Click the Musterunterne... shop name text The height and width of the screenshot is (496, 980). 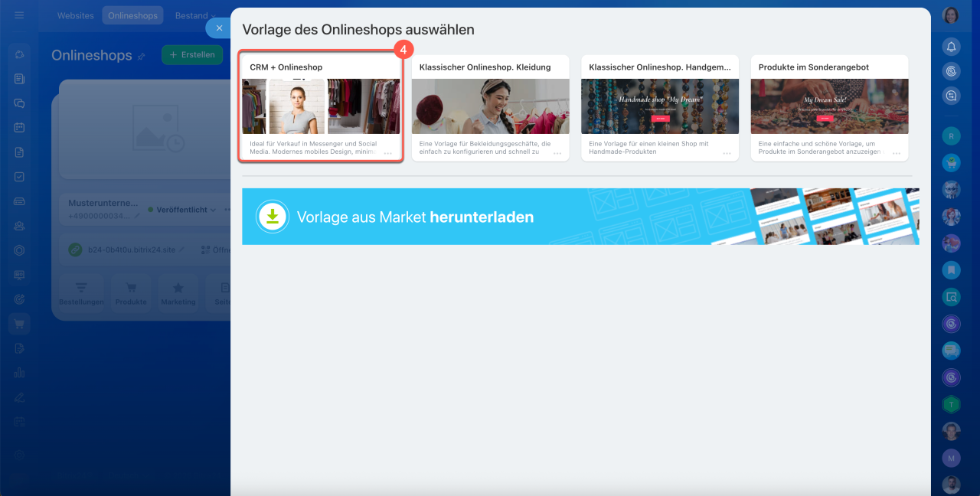pos(103,204)
